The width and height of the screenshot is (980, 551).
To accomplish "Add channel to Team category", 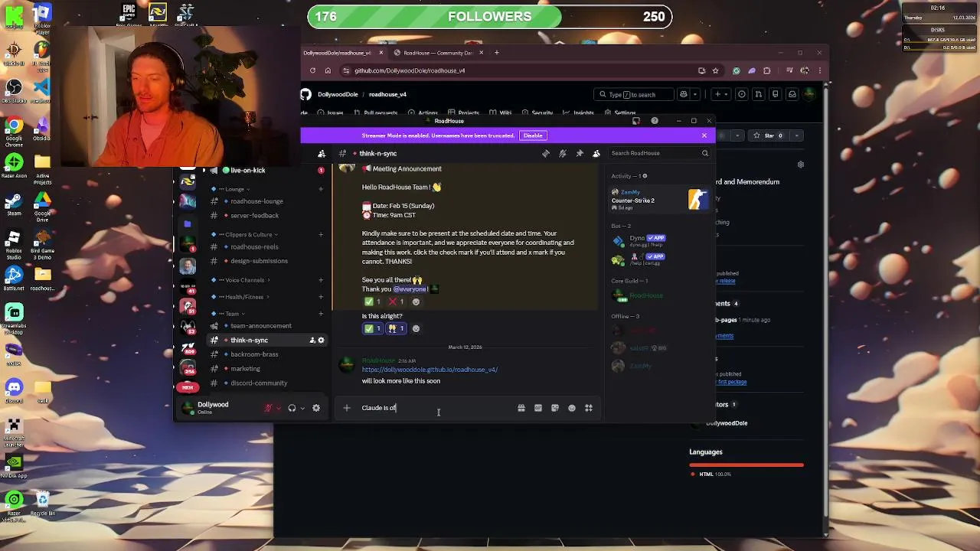I will [321, 314].
